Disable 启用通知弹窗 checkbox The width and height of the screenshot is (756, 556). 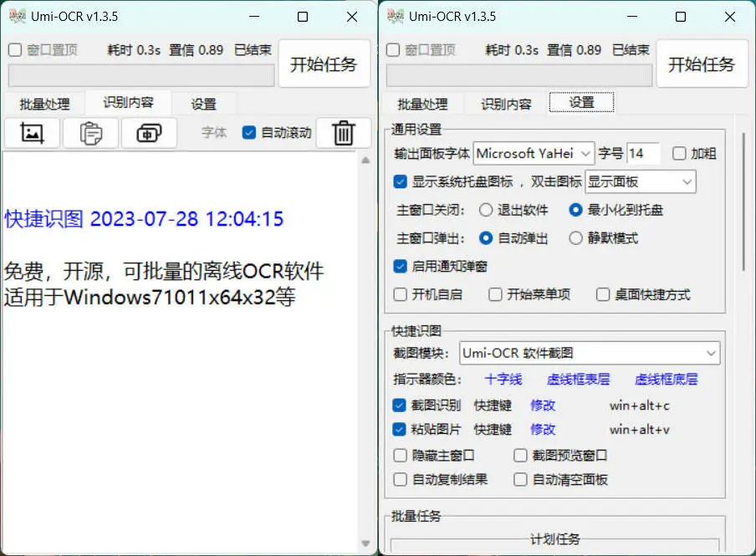400,266
